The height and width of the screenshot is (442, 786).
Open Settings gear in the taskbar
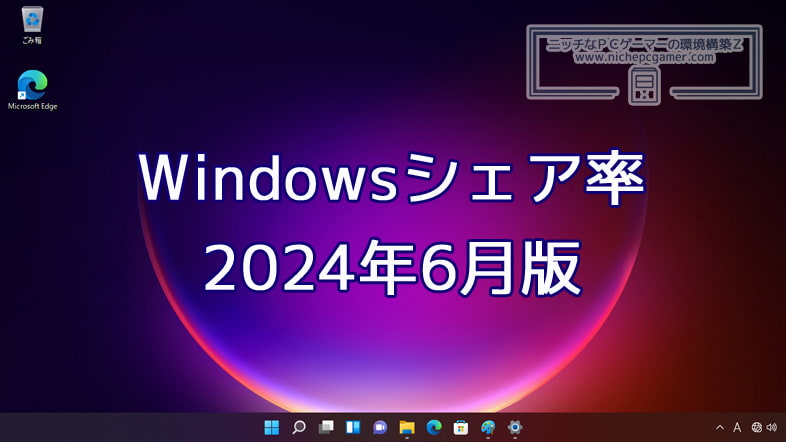(515, 427)
